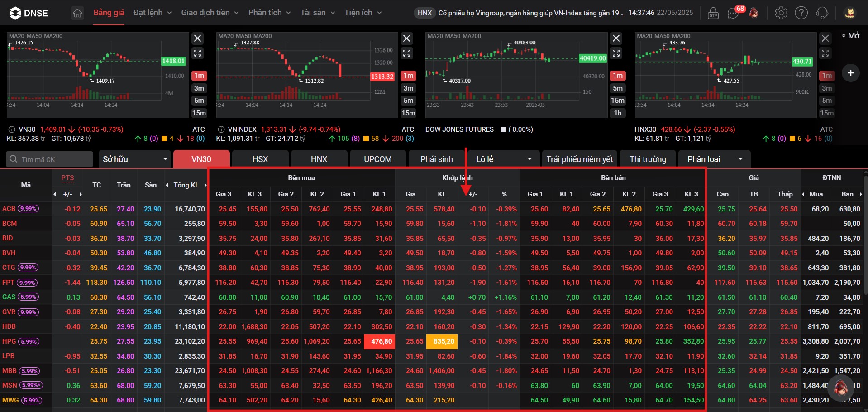This screenshot has width=868, height=412.
Task: Select 1m interval on VN30 chart
Action: coord(199,76)
